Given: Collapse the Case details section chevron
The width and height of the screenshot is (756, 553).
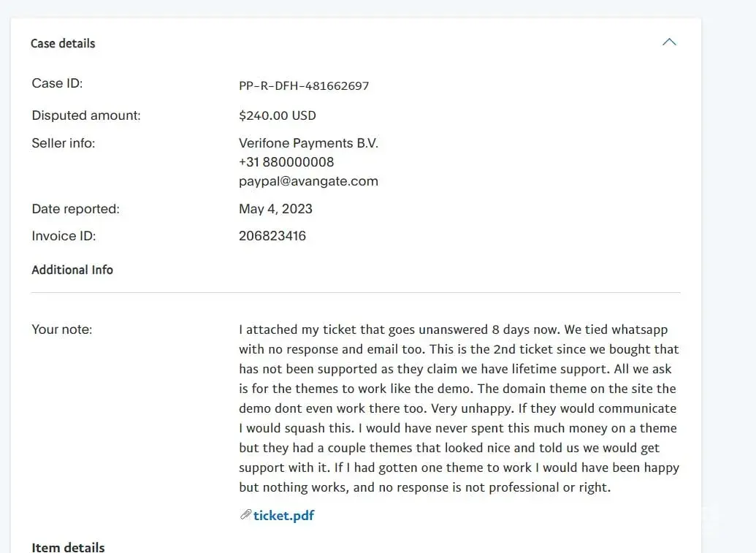Looking at the screenshot, I should click(668, 42).
